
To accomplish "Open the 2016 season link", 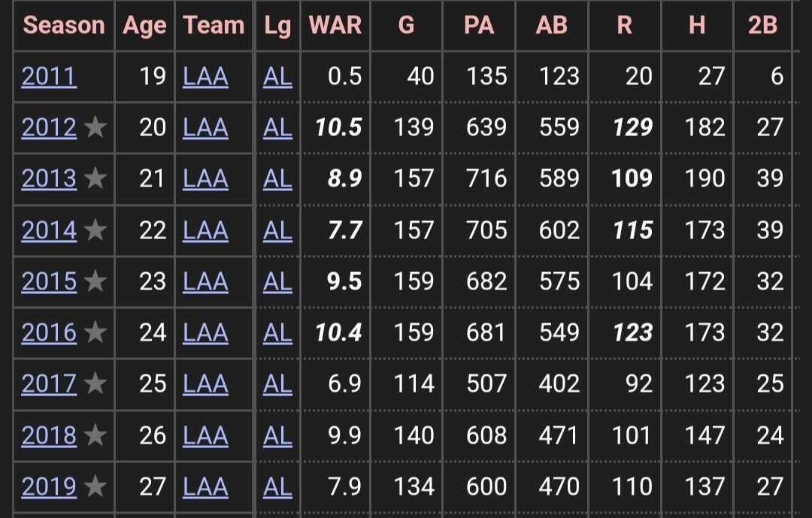I will [x=49, y=332].
